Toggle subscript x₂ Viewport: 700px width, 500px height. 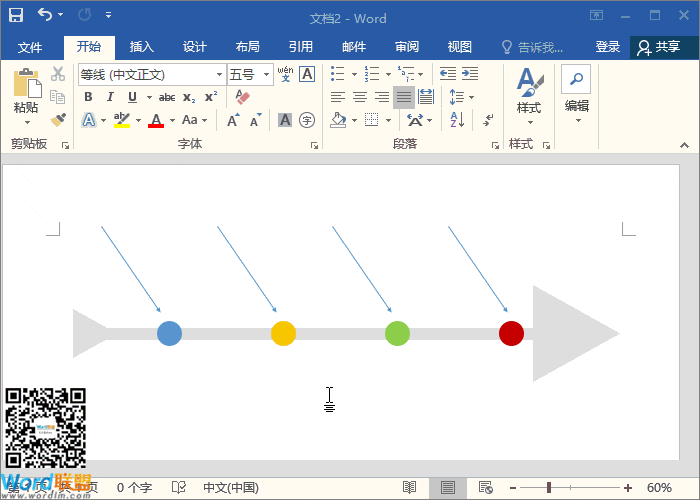point(189,98)
